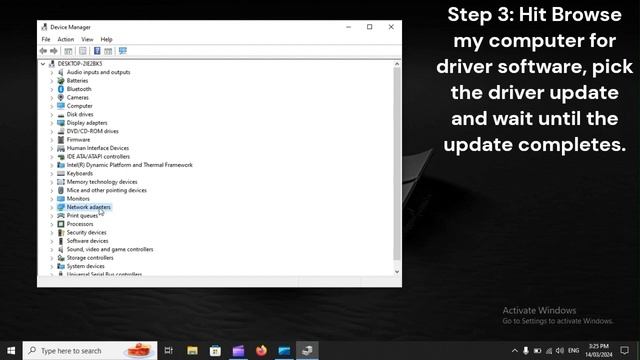640x360 pixels.
Task: Open File Explorer from the taskbar
Action: (193, 351)
